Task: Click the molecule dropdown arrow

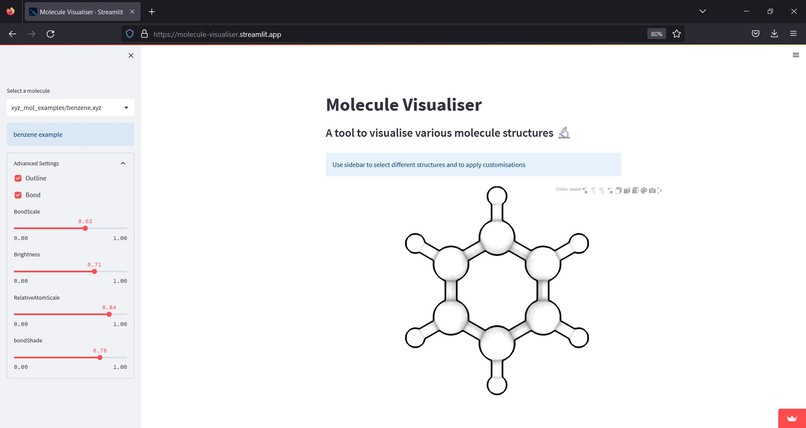Action: (x=126, y=108)
